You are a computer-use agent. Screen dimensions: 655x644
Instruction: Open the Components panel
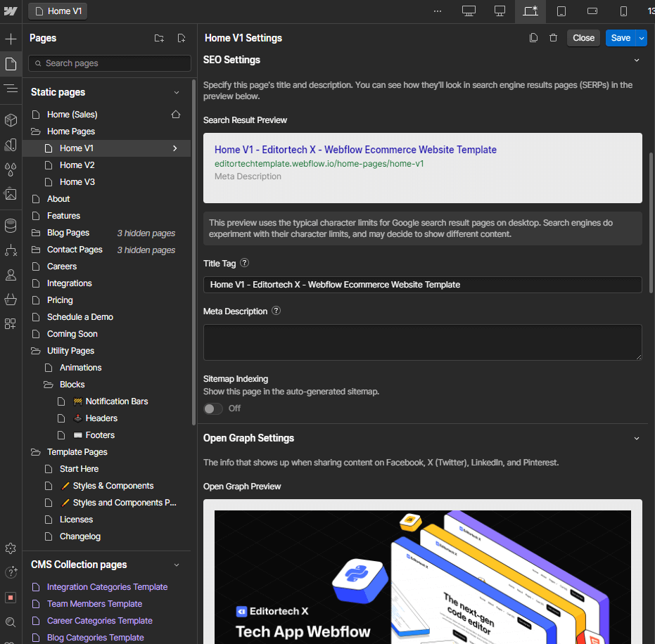11,120
